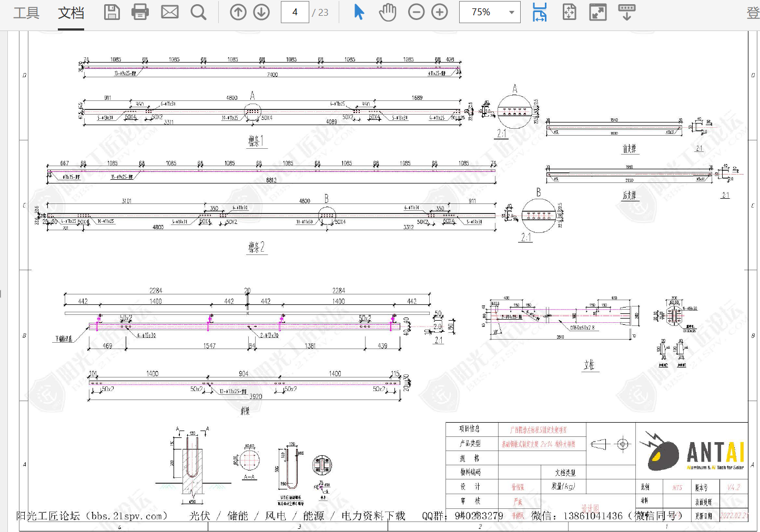
Task: Open the 75% zoom level dropdown
Action: click(x=490, y=12)
